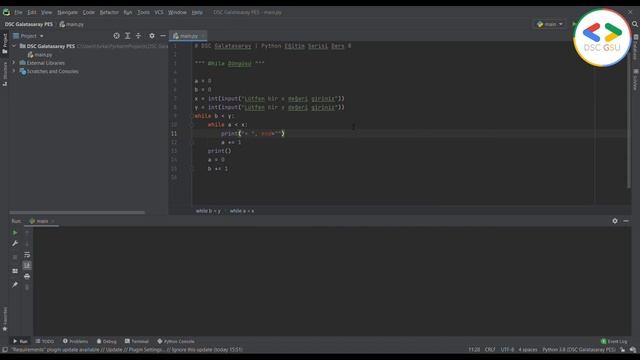
Task: Click the Print console output icon
Action: click(x=27, y=277)
